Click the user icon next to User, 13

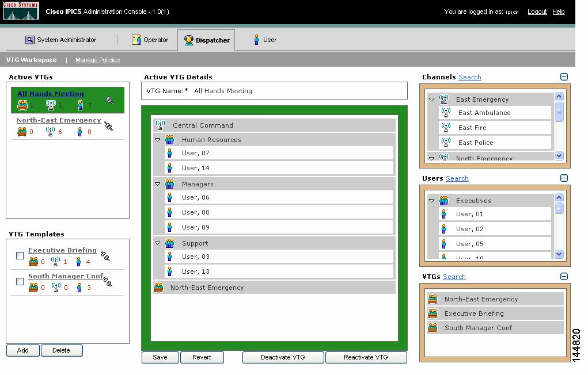click(x=169, y=271)
